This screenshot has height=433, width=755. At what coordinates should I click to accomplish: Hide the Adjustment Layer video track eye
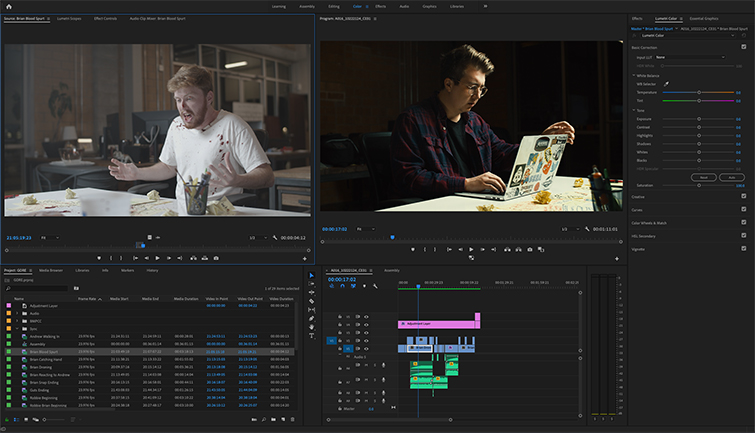pos(366,325)
